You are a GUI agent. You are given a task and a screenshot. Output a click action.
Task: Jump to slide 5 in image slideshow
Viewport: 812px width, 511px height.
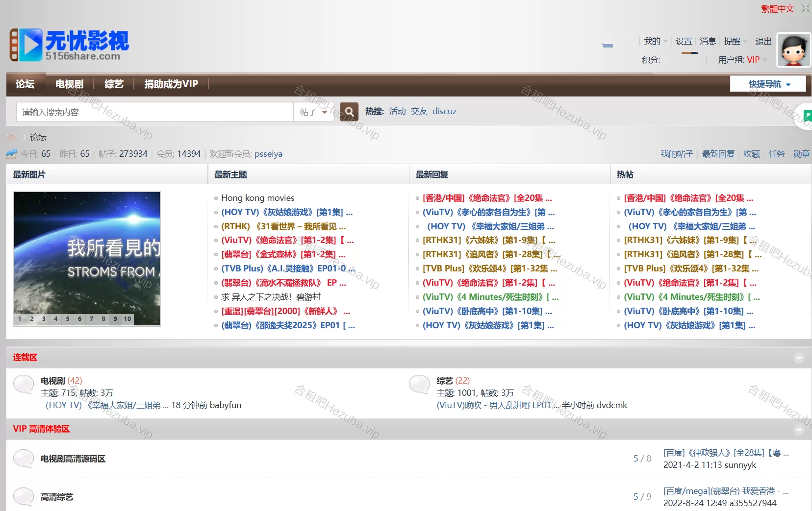(68, 319)
